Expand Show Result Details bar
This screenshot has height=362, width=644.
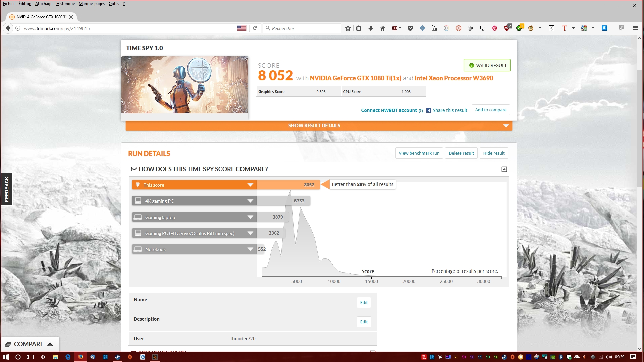click(319, 126)
